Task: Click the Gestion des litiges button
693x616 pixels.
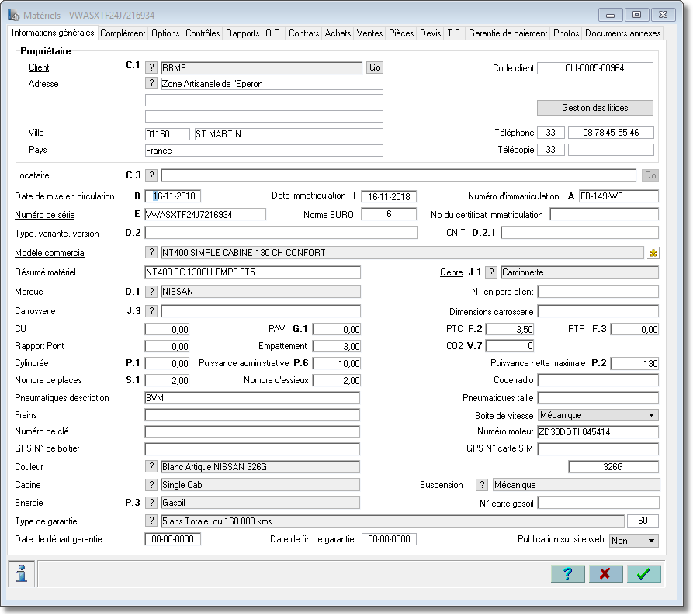Action: [595, 108]
